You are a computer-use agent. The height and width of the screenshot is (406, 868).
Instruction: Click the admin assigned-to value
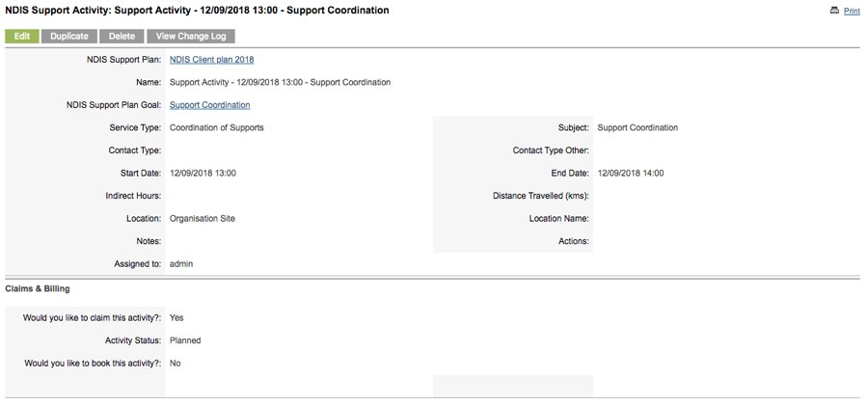point(181,264)
